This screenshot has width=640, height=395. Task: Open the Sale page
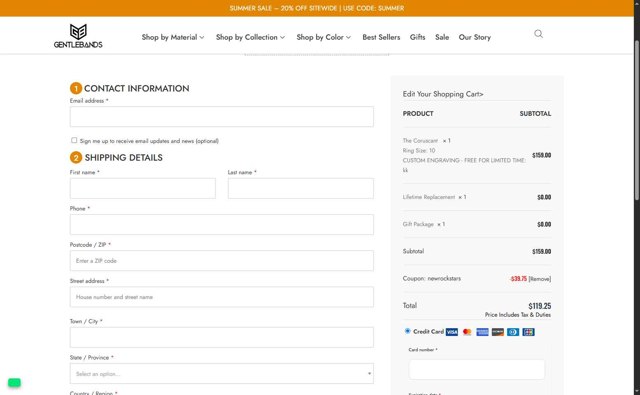(x=442, y=37)
